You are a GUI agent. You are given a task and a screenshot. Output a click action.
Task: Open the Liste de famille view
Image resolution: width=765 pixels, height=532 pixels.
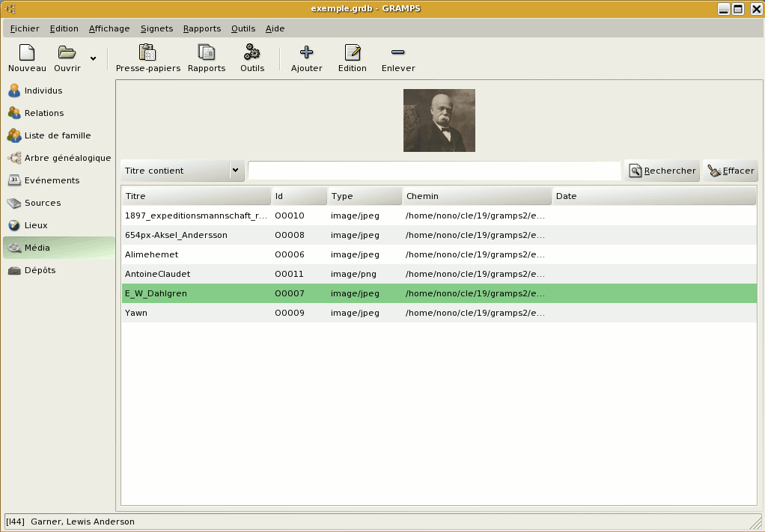[59, 135]
